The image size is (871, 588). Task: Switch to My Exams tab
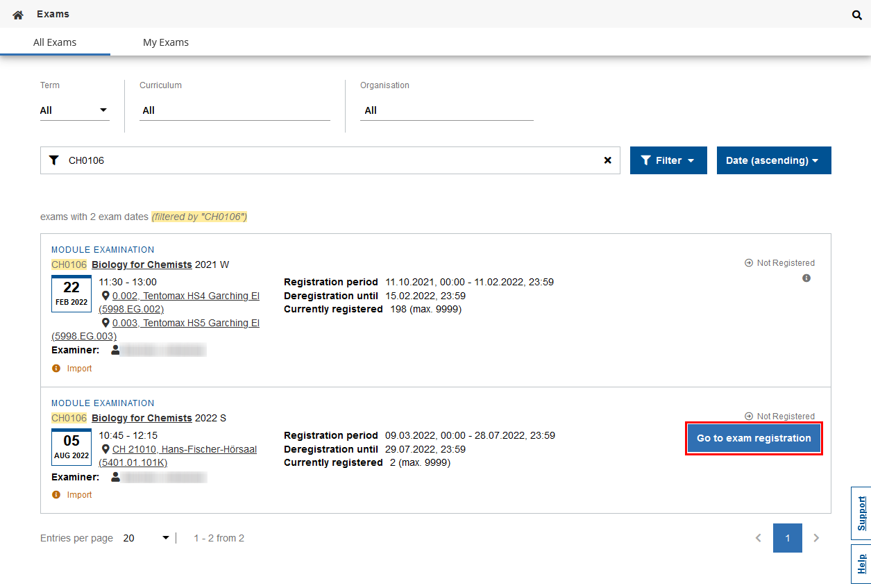coord(166,42)
